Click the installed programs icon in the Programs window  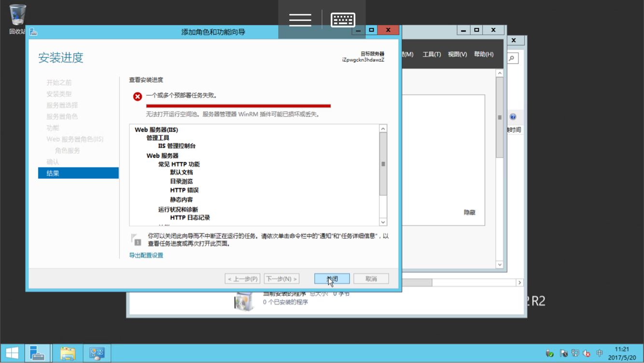click(244, 301)
